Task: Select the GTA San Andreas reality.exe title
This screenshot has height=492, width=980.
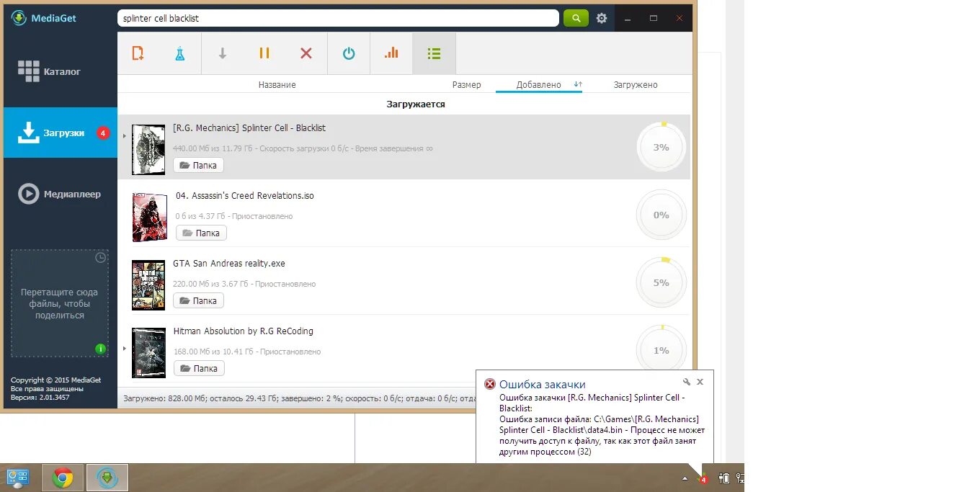Action: (229, 264)
